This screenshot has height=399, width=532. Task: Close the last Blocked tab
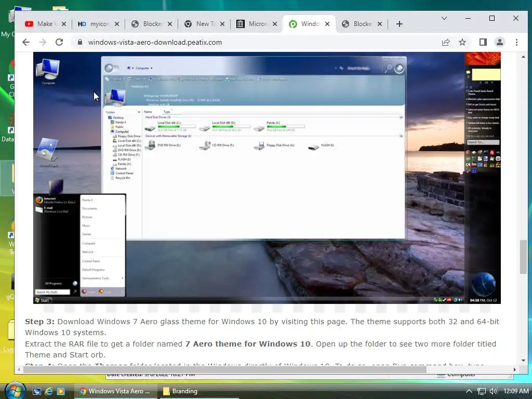[x=380, y=24]
